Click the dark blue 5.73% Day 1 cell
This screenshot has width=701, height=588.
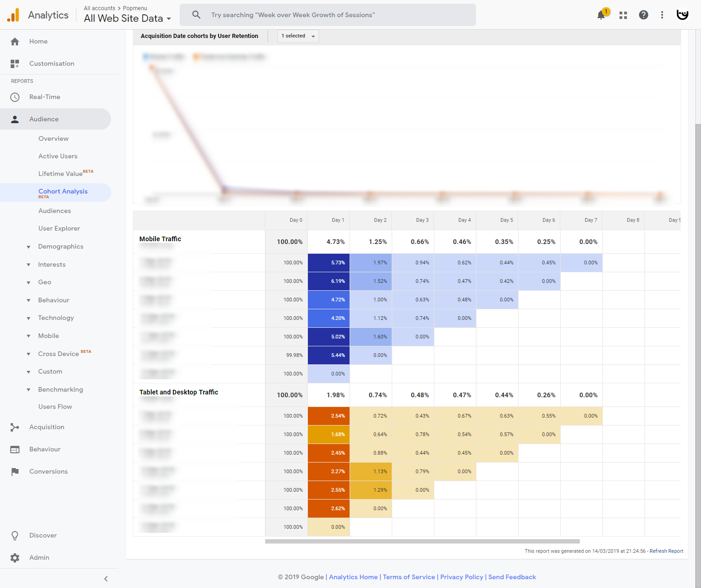329,263
